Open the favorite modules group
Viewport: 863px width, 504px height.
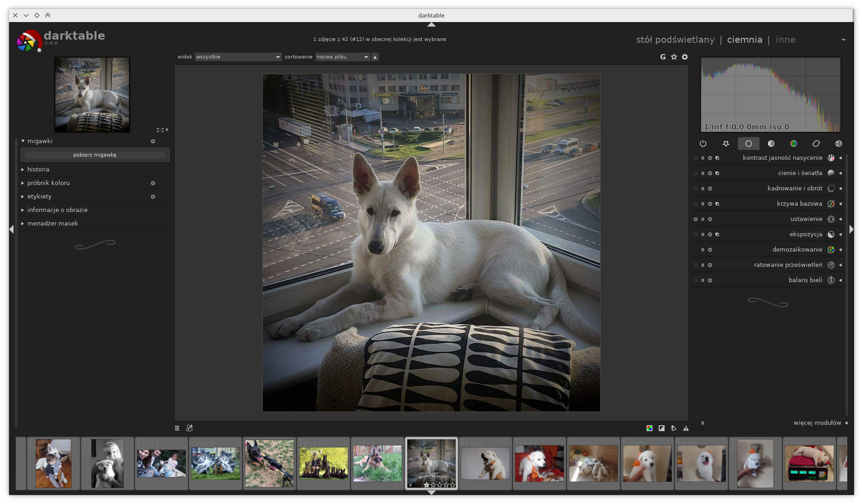725,144
